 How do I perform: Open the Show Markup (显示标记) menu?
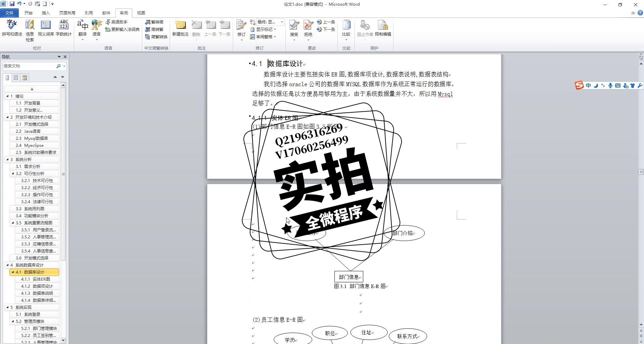click(x=263, y=29)
